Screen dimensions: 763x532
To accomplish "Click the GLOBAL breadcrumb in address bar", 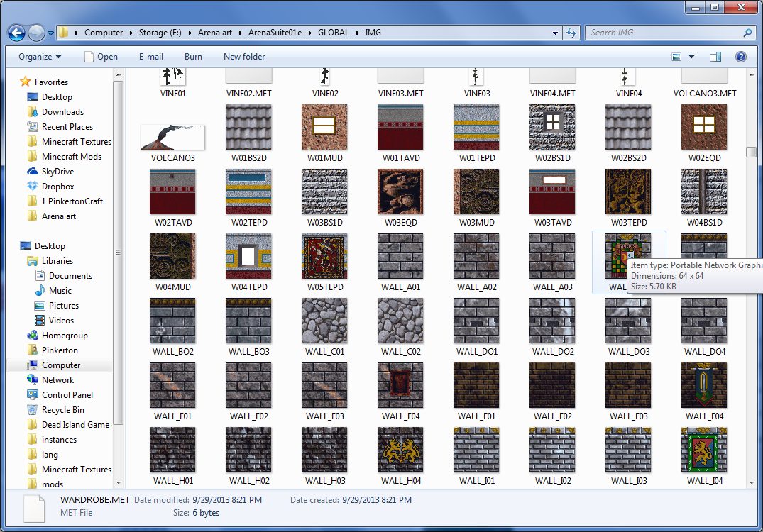I will tap(334, 33).
